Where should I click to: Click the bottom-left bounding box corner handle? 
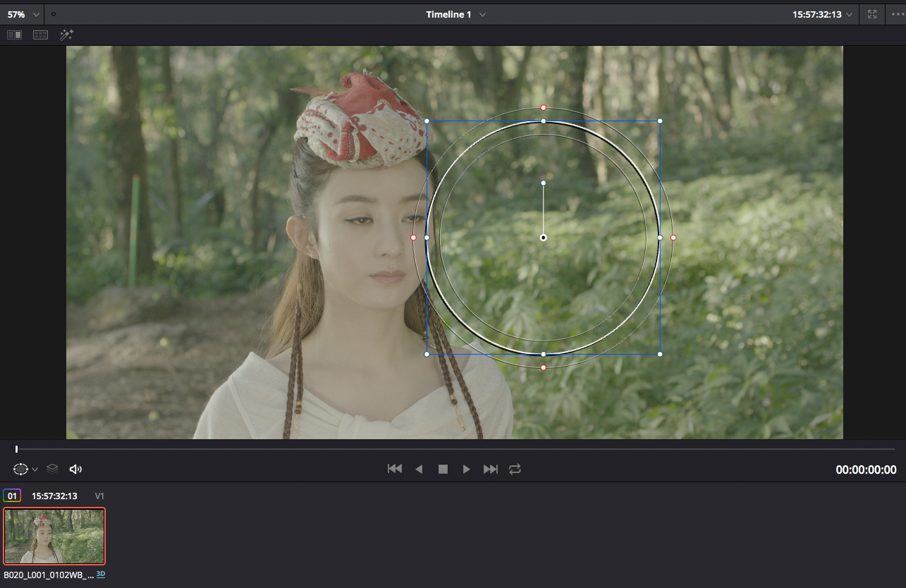coord(427,354)
